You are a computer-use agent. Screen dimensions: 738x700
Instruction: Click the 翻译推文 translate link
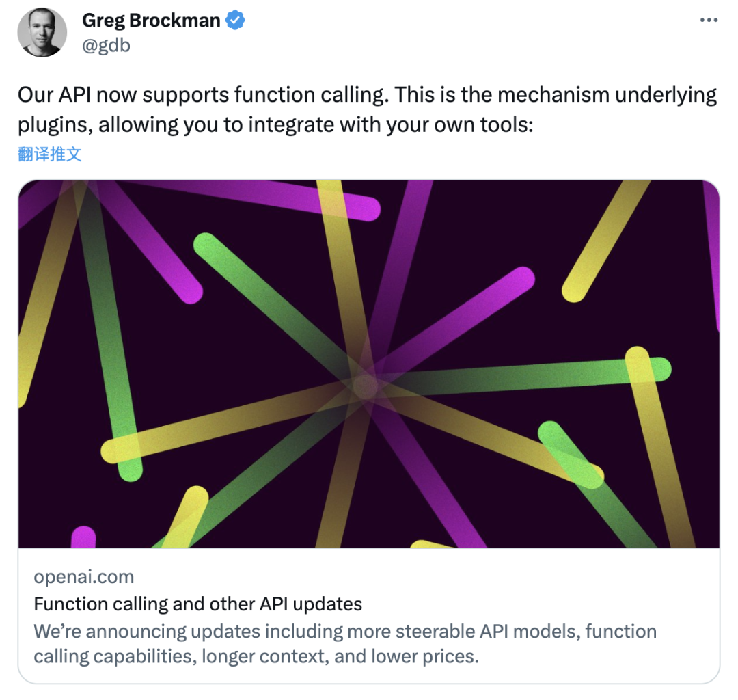49,154
